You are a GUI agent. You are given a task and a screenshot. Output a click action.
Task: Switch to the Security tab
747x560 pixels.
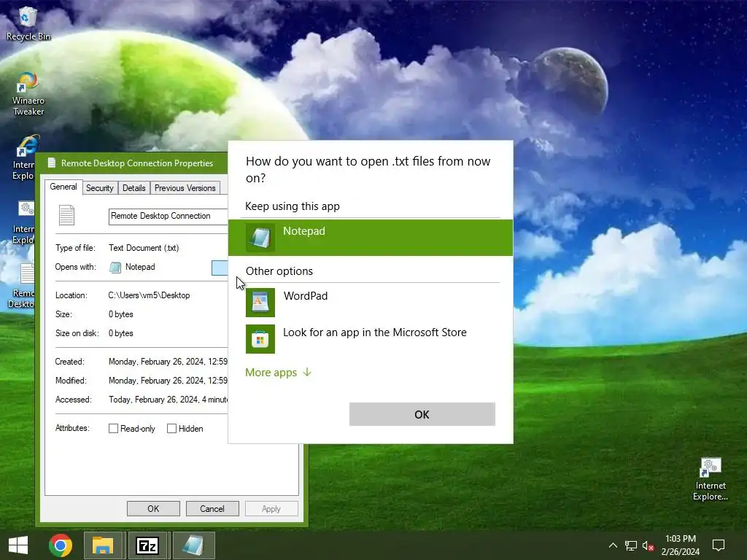coord(99,188)
